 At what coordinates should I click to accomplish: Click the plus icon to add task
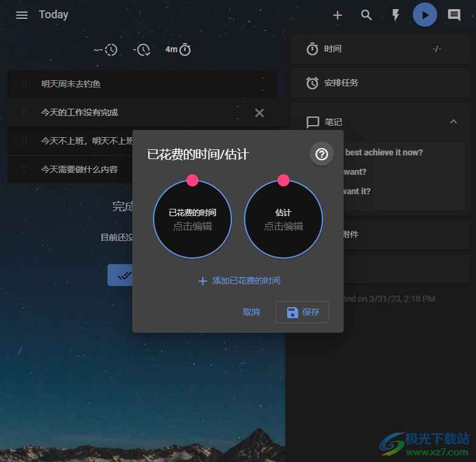tap(338, 15)
